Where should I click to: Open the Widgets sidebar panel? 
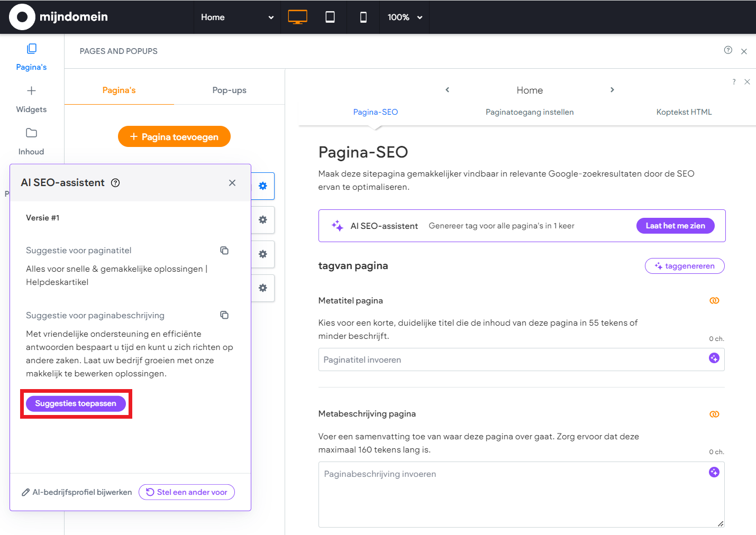click(x=31, y=99)
